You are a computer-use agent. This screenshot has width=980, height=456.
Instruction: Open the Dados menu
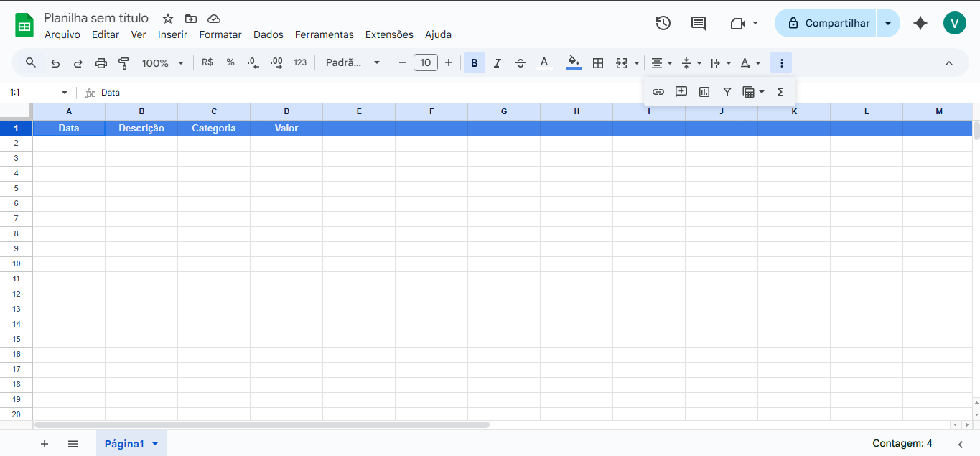[268, 34]
